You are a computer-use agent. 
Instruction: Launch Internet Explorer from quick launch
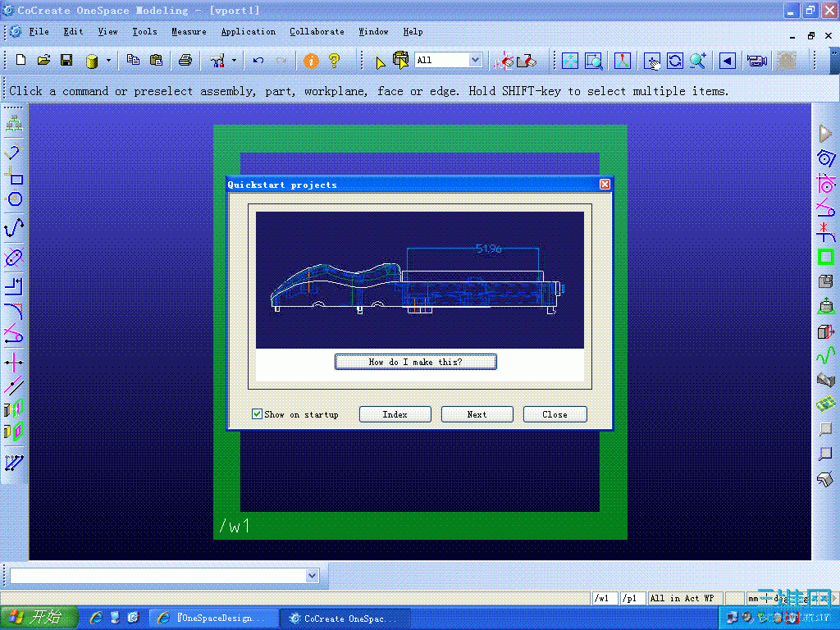coord(96,618)
